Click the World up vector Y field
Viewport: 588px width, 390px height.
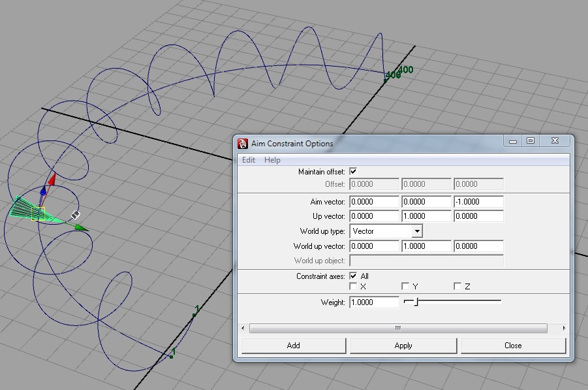tap(426, 246)
